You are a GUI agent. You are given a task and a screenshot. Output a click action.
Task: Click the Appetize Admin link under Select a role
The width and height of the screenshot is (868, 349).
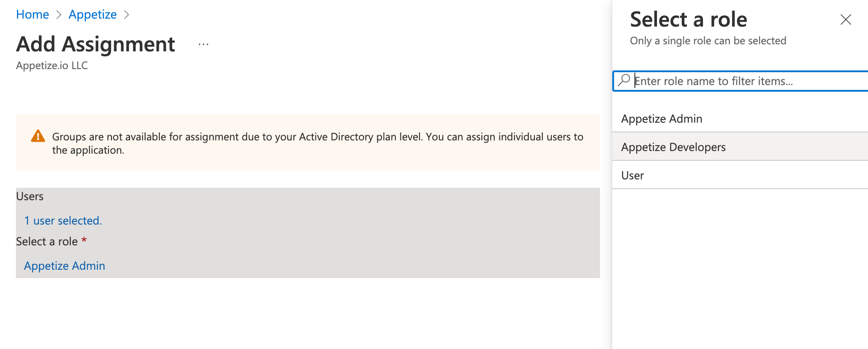point(65,266)
